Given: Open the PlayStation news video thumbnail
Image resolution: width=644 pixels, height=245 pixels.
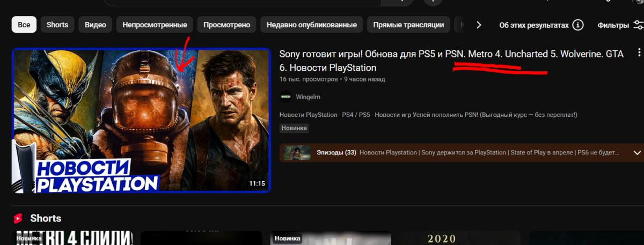Looking at the screenshot, I should (141, 121).
